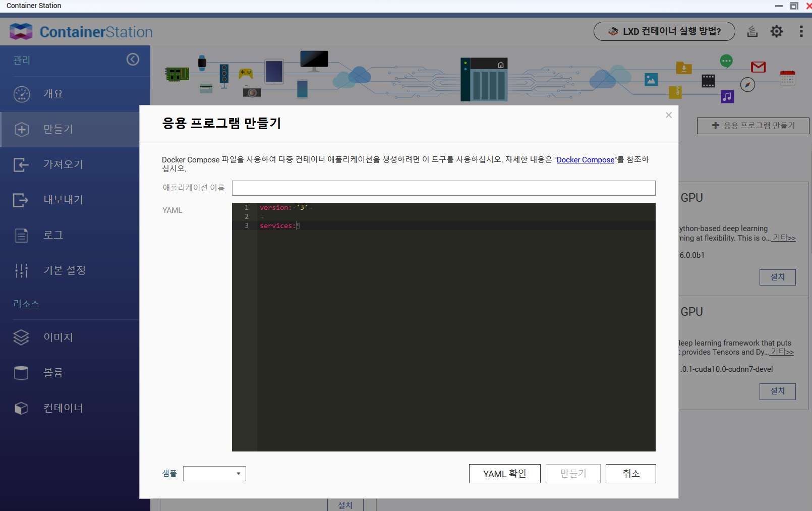Click the compass icon in banner
Image resolution: width=812 pixels, height=511 pixels.
tap(747, 85)
